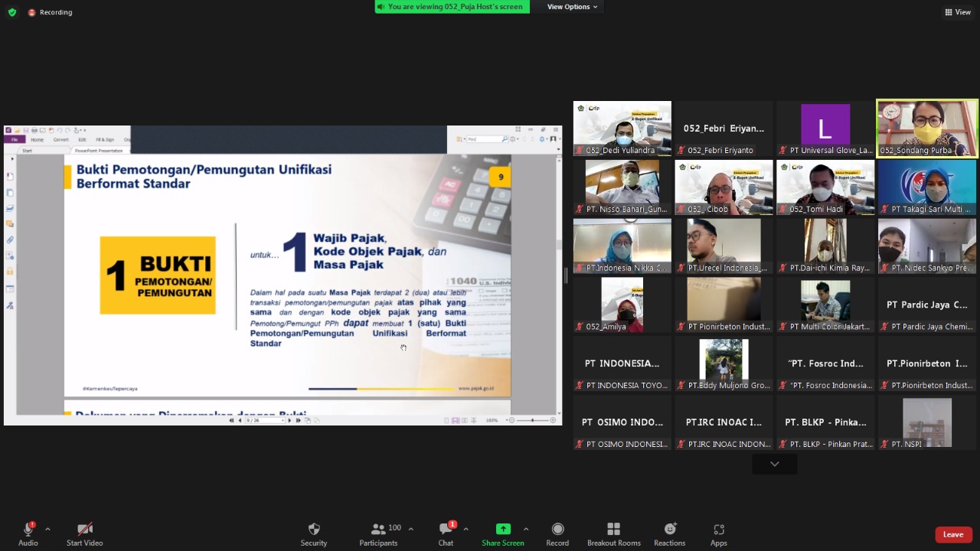Image resolution: width=980 pixels, height=551 pixels.
Task: Open the File menu in shared viewer
Action: click(14, 140)
